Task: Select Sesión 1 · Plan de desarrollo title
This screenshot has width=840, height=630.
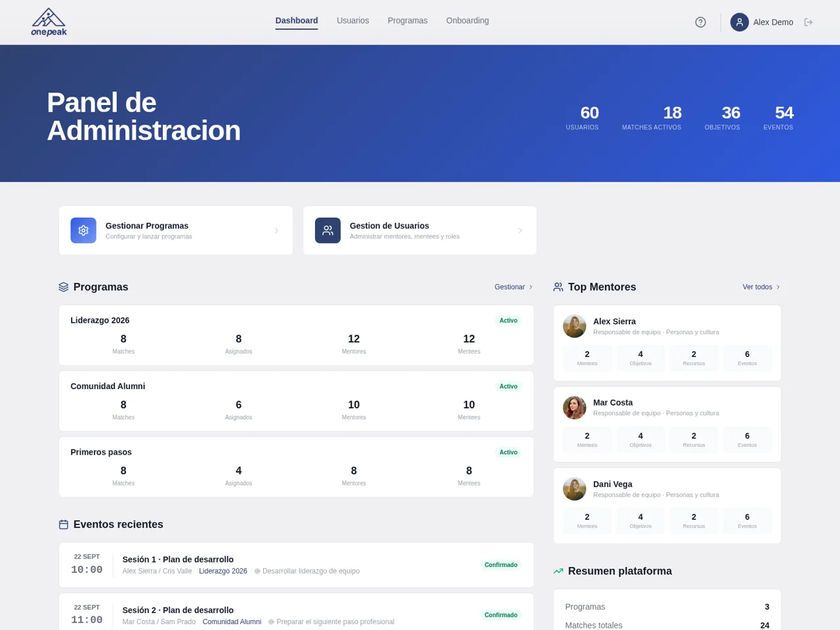Action: click(x=178, y=559)
